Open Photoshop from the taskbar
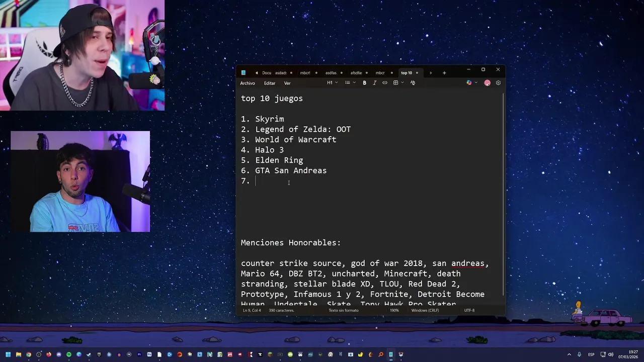The image size is (644, 362). point(149,354)
